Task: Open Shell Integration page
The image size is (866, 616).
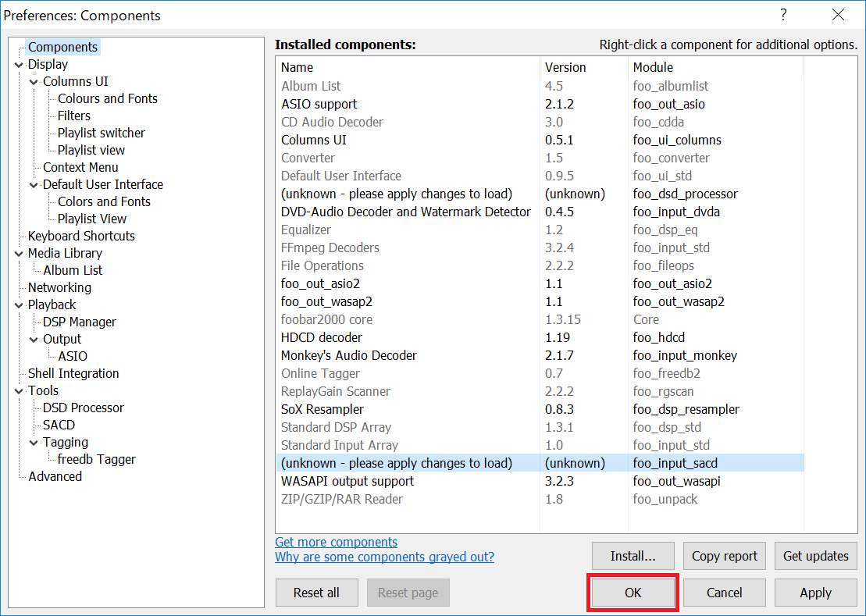Action: pos(73,373)
